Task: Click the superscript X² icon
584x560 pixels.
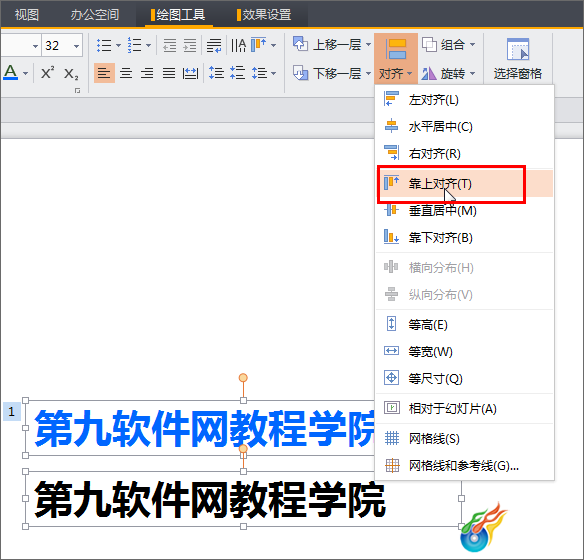Action: click(x=47, y=73)
